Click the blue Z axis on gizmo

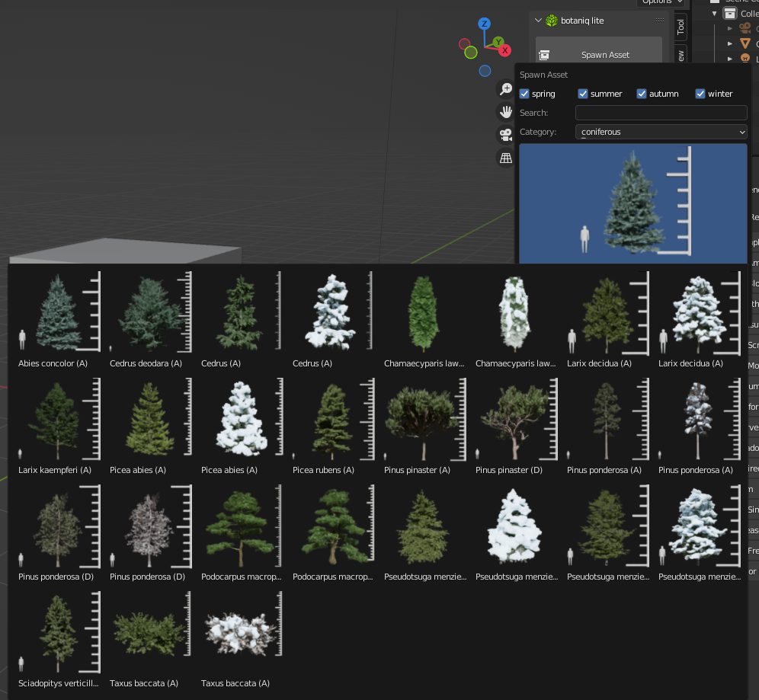[484, 24]
